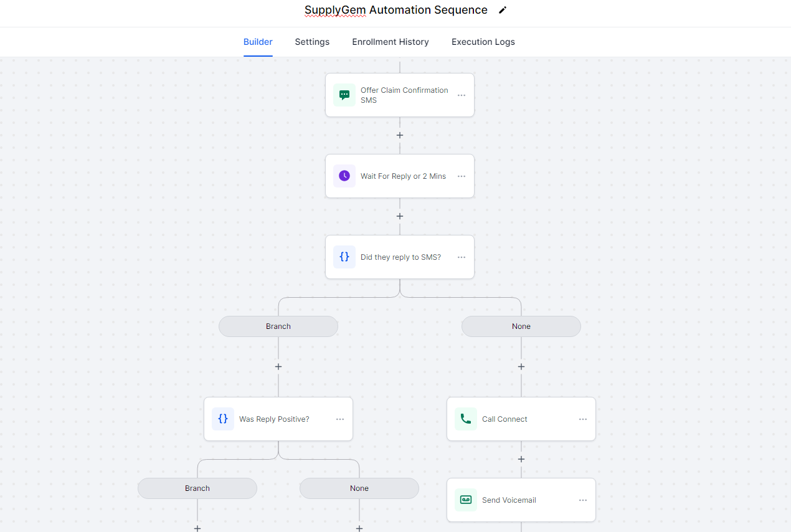Switch to the Settings tab
791x532 pixels.
click(312, 42)
